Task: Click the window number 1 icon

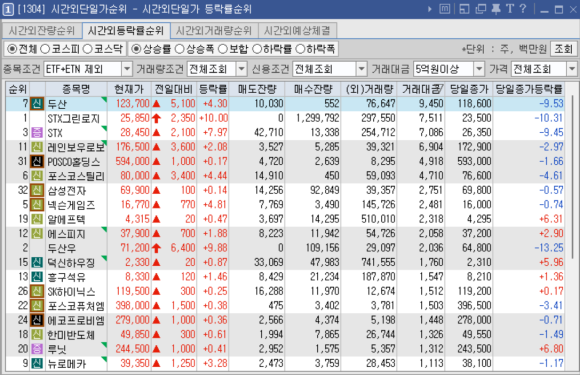Action: click(x=8, y=9)
